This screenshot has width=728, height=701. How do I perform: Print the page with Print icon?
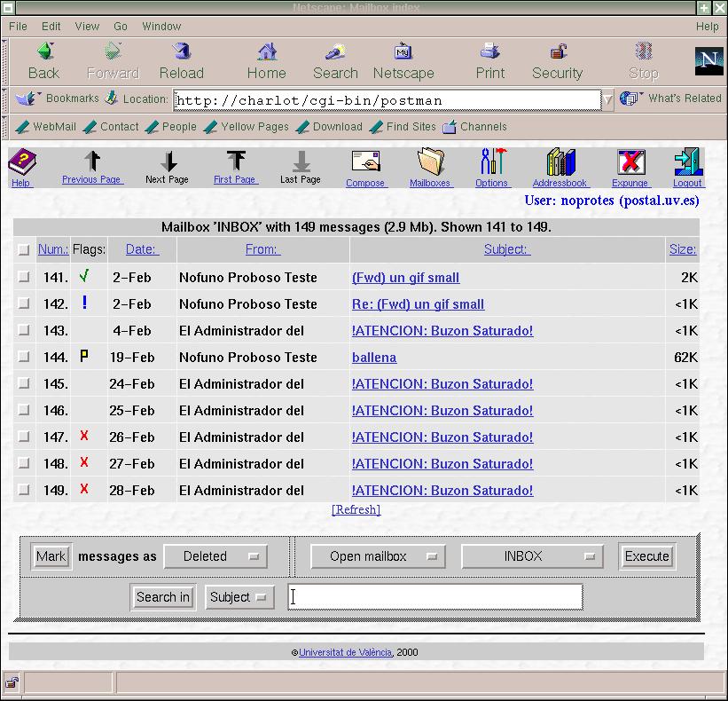click(489, 51)
